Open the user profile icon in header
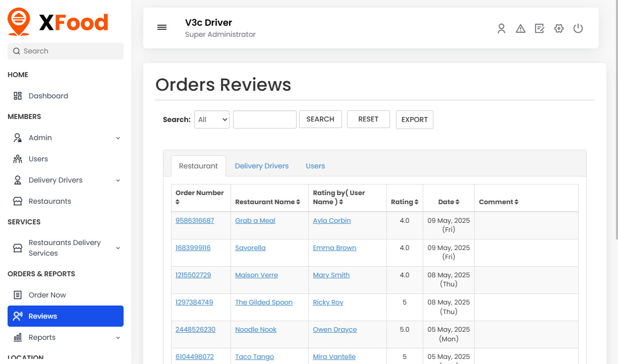Viewport: 618px width, 364px height. tap(501, 29)
